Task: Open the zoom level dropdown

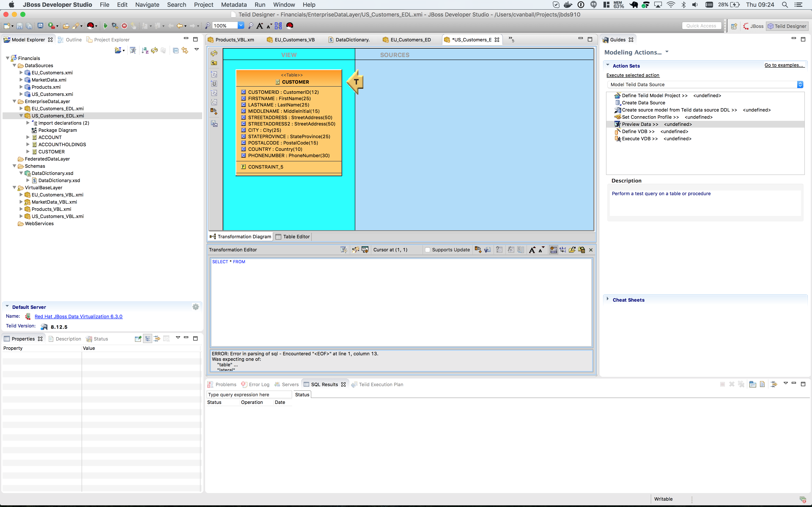Action: click(241, 26)
